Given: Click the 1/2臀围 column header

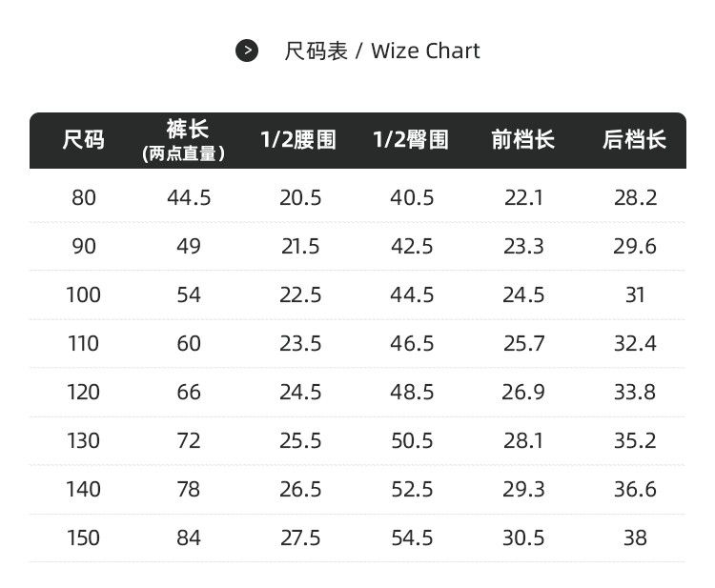Looking at the screenshot, I should 411,139.
